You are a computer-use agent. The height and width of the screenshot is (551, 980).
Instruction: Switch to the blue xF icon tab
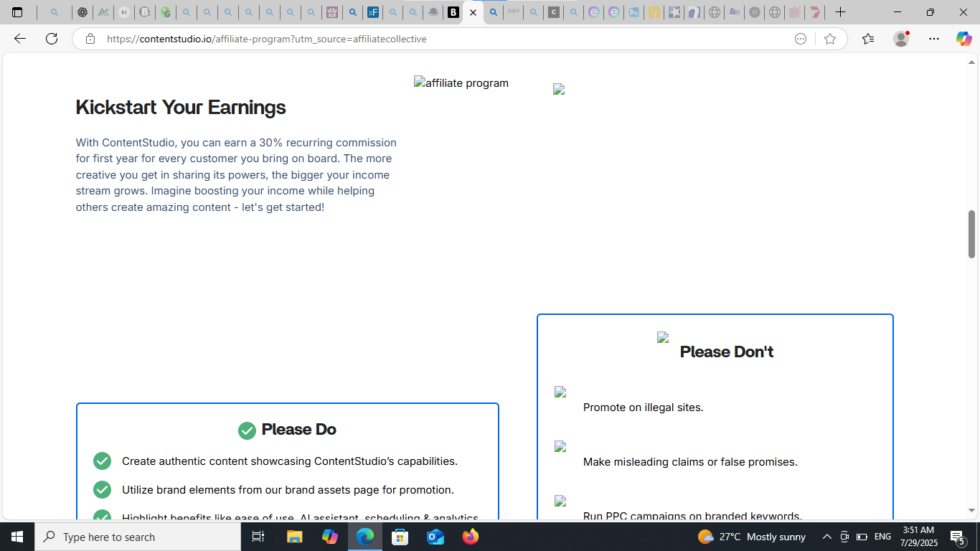[x=373, y=12]
